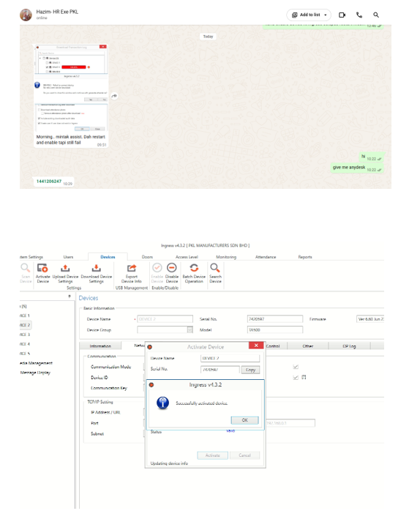
Task: Start a video call with Hazim
Action: pyautogui.click(x=342, y=15)
